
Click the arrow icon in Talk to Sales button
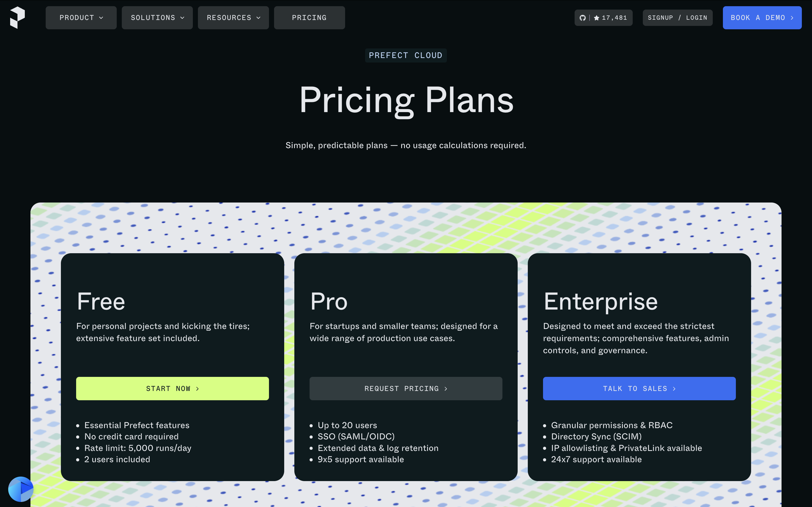tap(674, 388)
